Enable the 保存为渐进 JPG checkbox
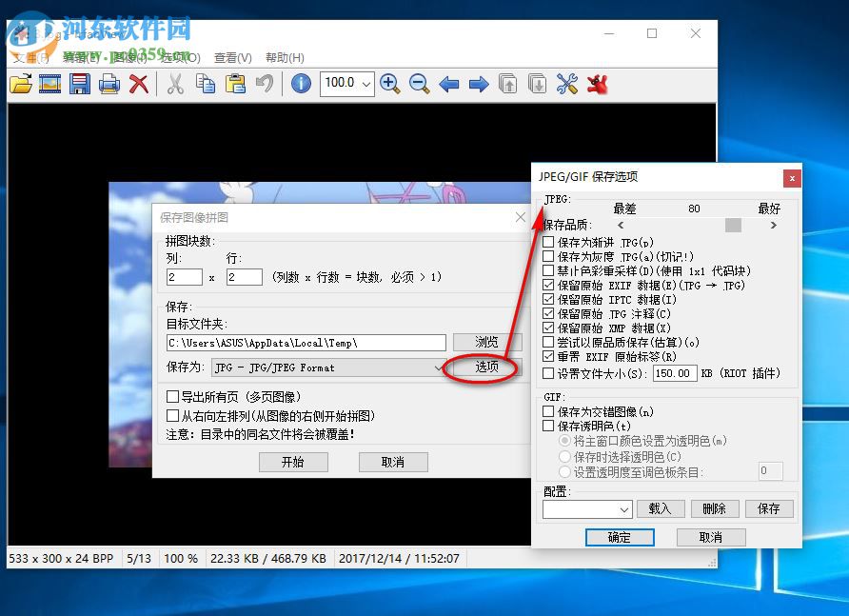The image size is (849, 616). [x=548, y=242]
